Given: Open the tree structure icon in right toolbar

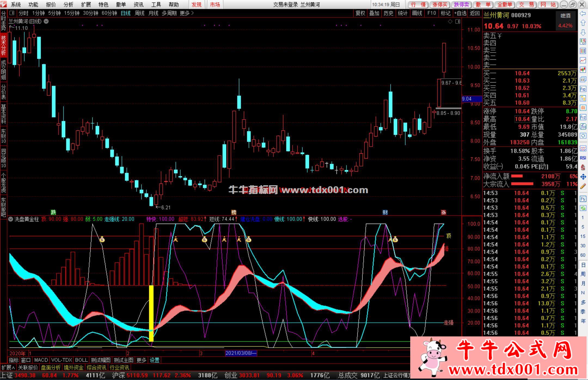Looking at the screenshot, I should tap(583, 98).
